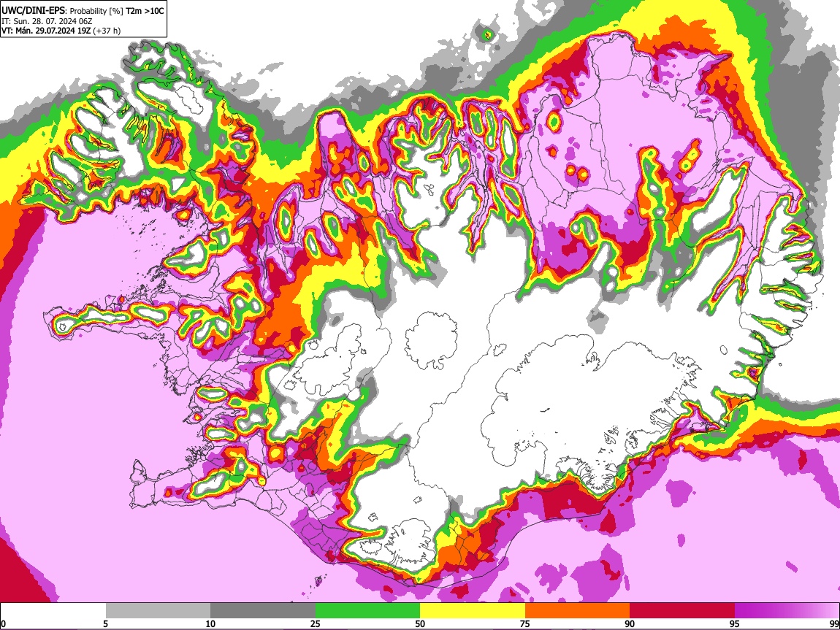Image resolution: width=840 pixels, height=630 pixels.
Task: Click the legend value '95'
Action: [735, 624]
